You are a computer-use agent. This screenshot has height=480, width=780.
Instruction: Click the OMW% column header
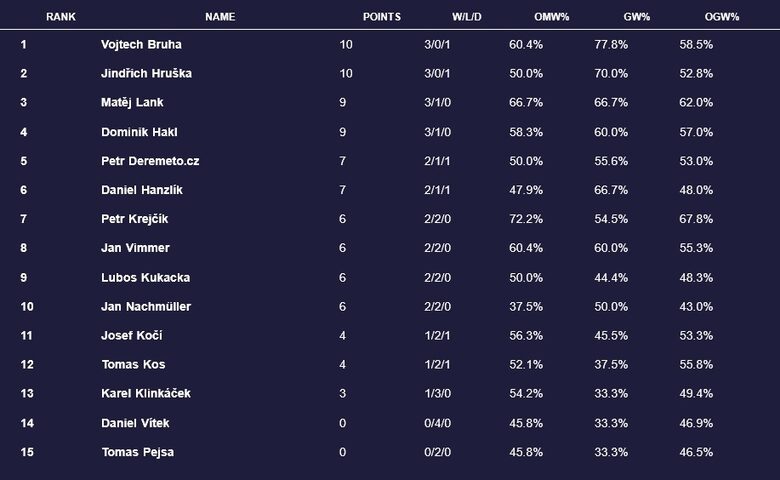coord(526,17)
